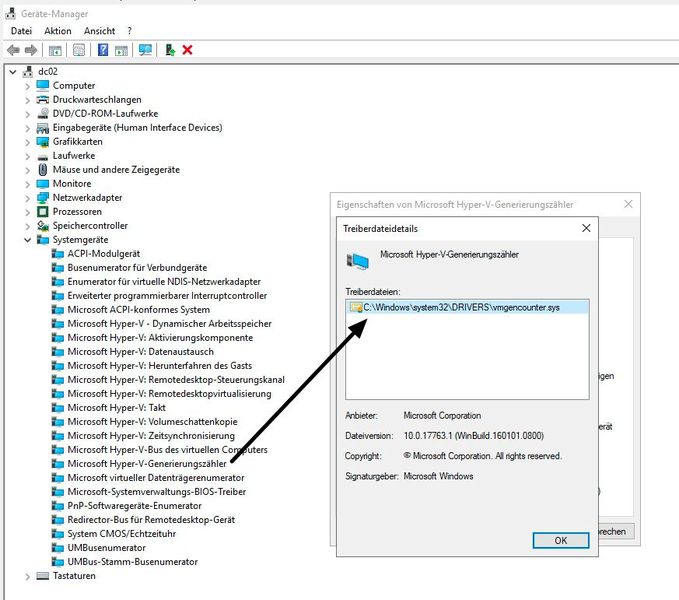The image size is (679, 600).
Task: Select Microsoft Hyper-V: Herunterfahren des Gasts
Action: tap(160, 365)
